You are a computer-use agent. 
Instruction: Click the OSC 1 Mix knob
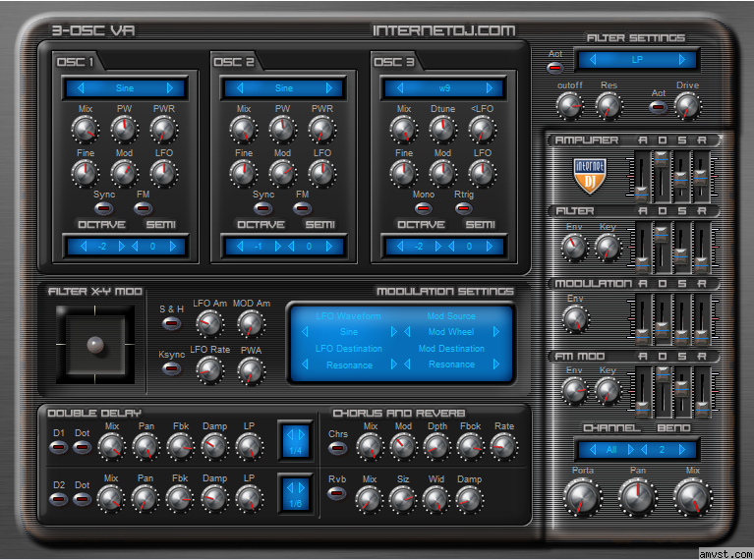86,130
